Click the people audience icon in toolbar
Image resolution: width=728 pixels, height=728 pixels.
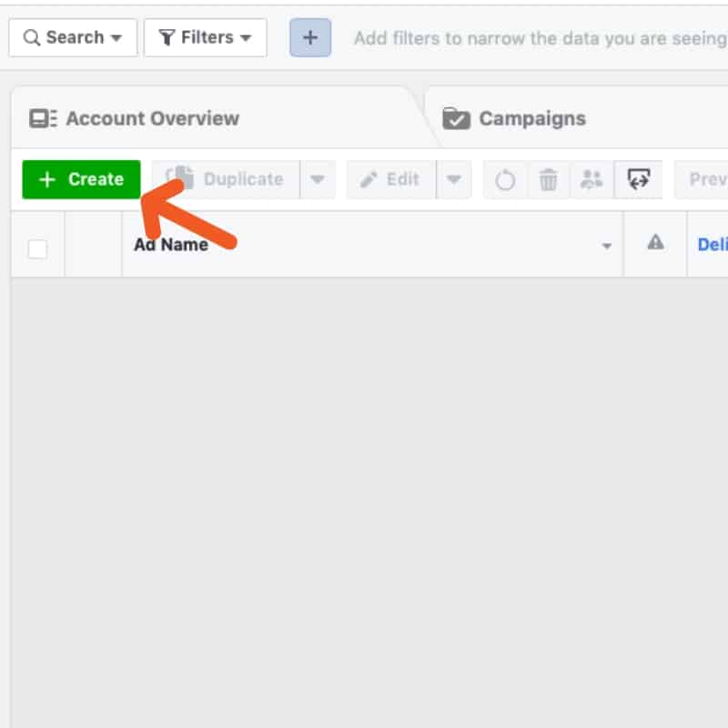coord(591,179)
